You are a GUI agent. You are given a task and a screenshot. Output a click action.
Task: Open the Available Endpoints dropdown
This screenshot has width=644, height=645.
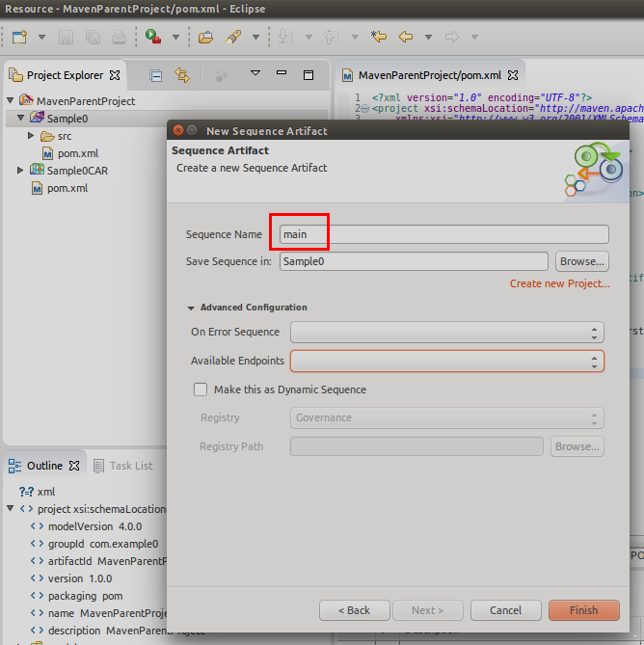pyautogui.click(x=447, y=361)
